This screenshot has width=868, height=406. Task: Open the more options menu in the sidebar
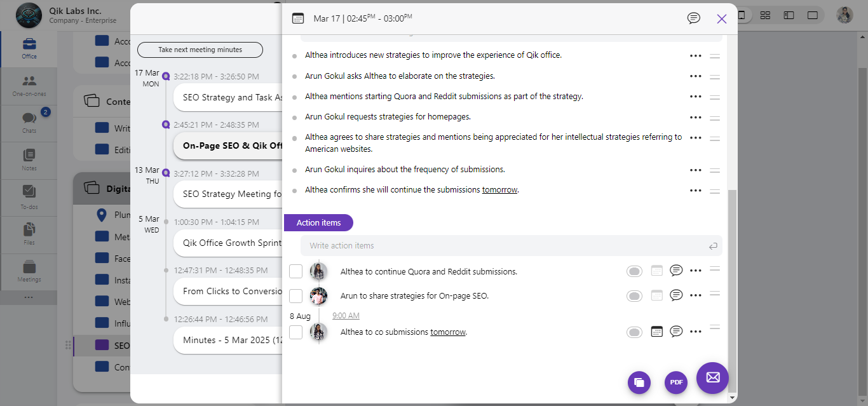click(28, 296)
